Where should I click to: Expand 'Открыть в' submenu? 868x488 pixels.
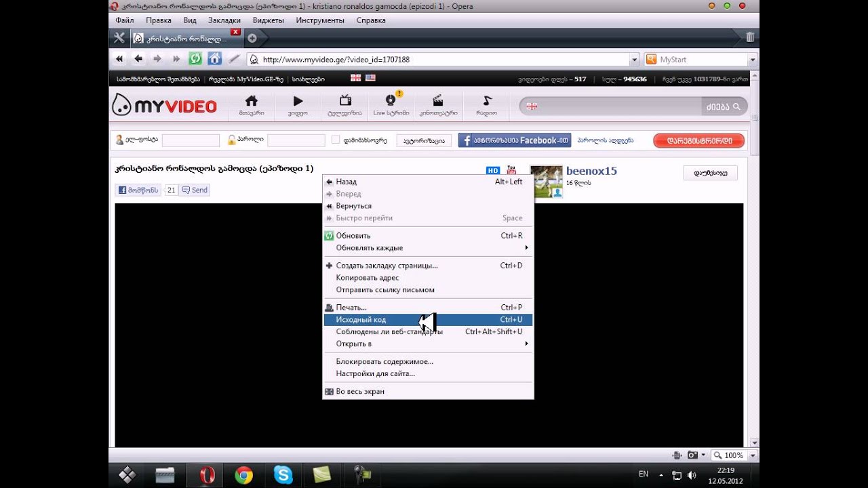click(x=427, y=344)
